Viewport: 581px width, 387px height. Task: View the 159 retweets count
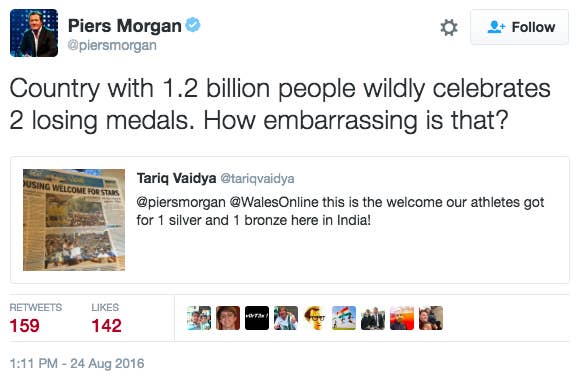pos(24,326)
